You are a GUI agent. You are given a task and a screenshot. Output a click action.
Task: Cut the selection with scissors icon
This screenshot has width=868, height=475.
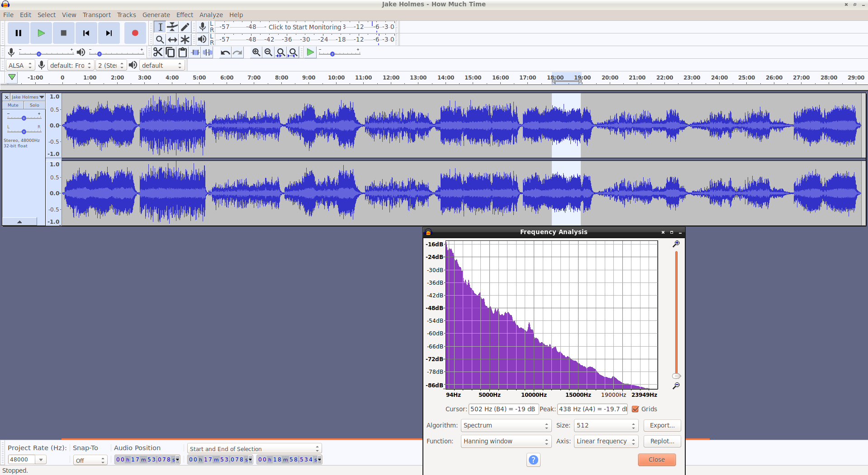click(158, 52)
